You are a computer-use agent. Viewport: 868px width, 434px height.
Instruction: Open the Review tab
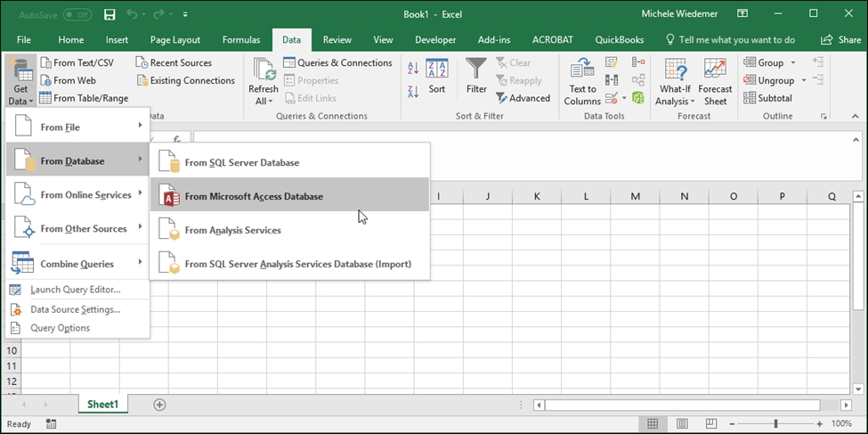pyautogui.click(x=337, y=40)
